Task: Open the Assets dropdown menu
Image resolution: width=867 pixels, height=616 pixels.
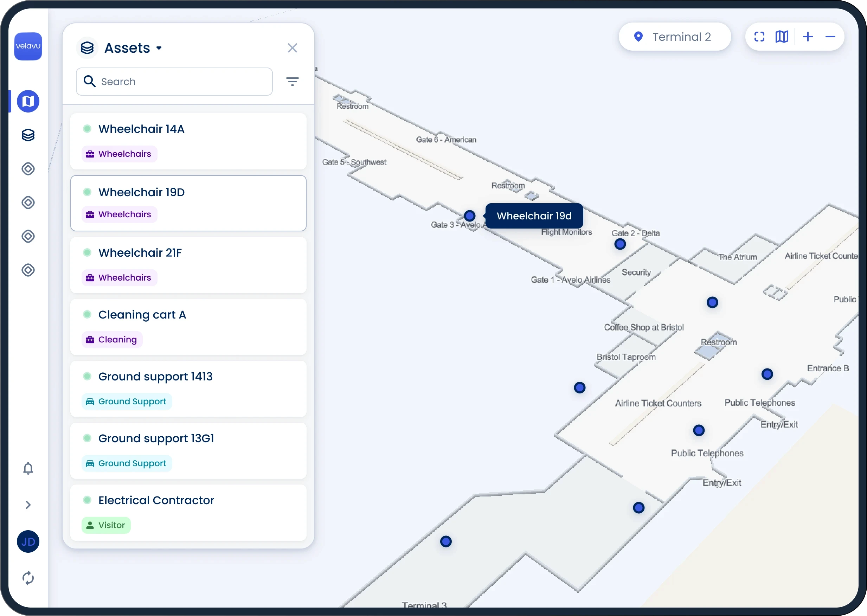Action: coord(134,48)
